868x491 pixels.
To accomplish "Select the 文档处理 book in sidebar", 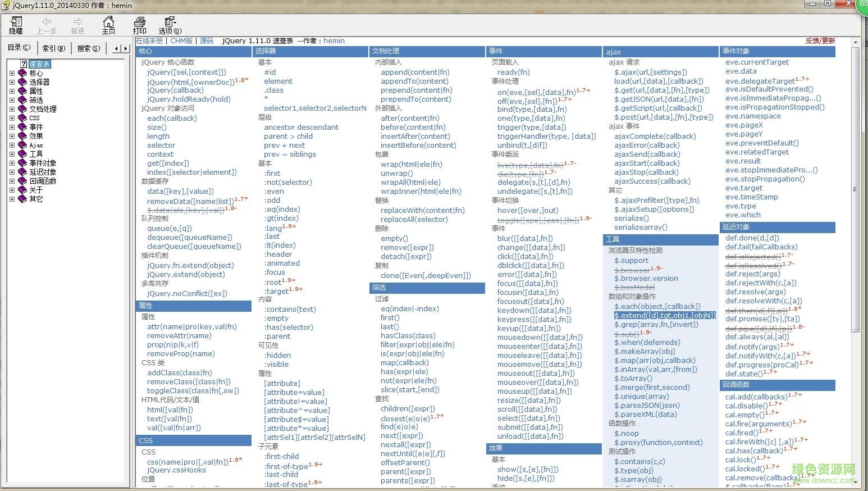I will 40,109.
